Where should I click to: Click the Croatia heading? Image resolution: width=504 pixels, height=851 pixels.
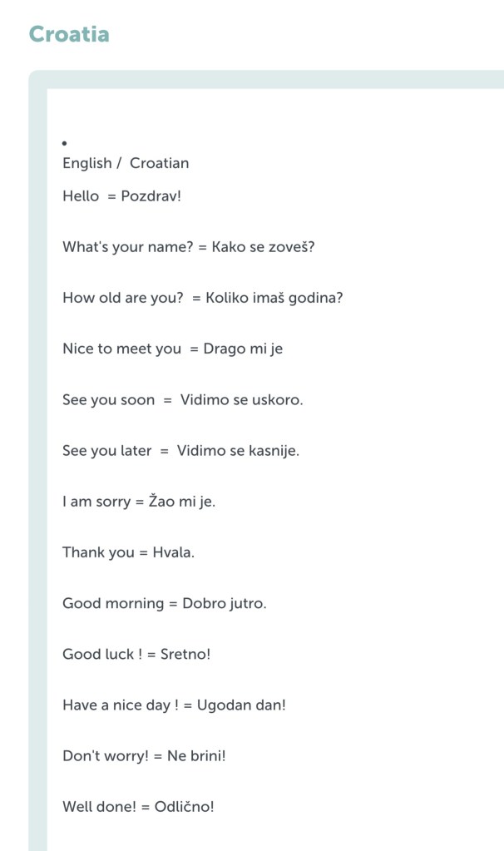point(69,34)
